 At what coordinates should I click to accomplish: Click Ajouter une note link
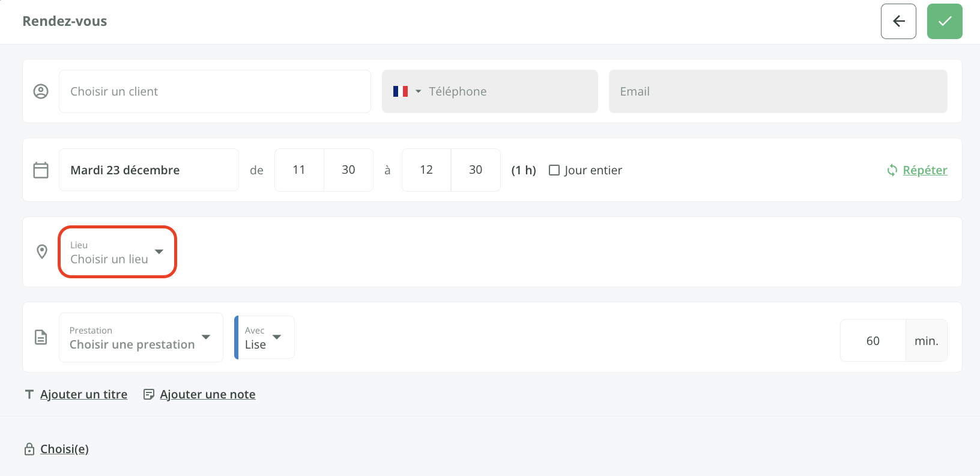(x=207, y=394)
